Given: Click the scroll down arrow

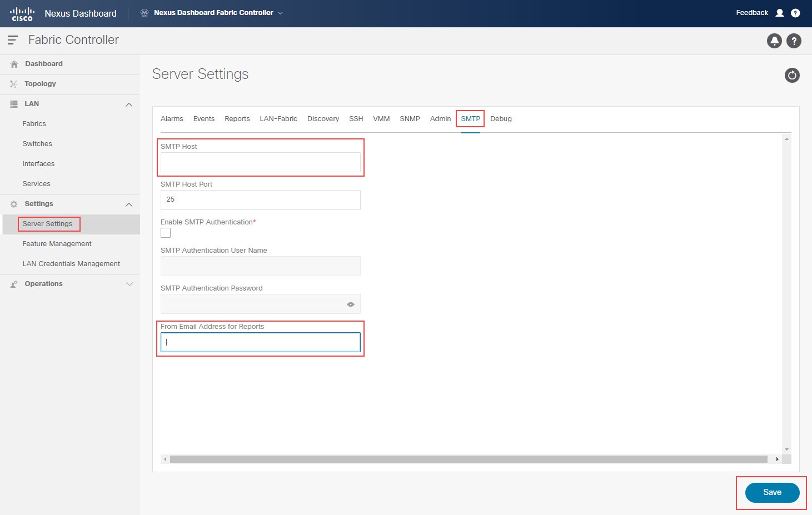Looking at the screenshot, I should pyautogui.click(x=786, y=449).
